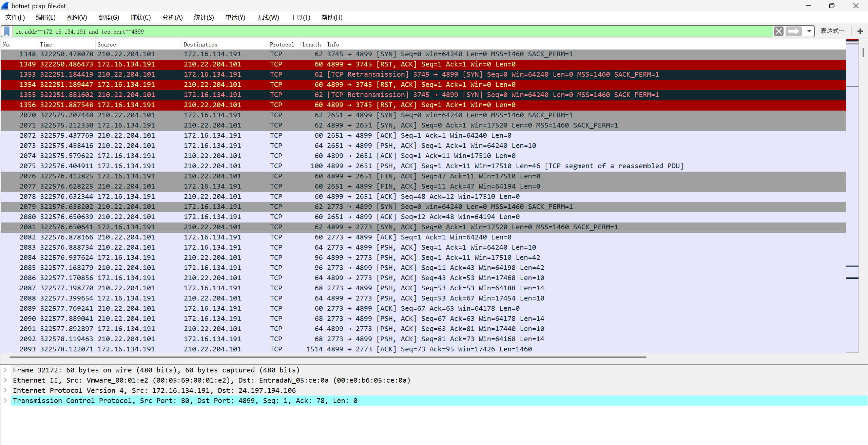Click the packet color minimap strip
Viewport: 868px width, 445px height.
[852, 170]
